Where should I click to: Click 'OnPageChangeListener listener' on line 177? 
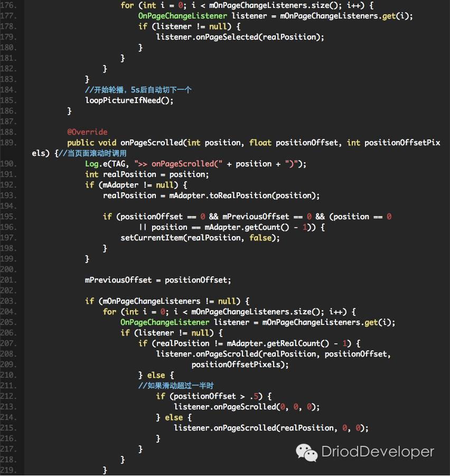(203, 16)
